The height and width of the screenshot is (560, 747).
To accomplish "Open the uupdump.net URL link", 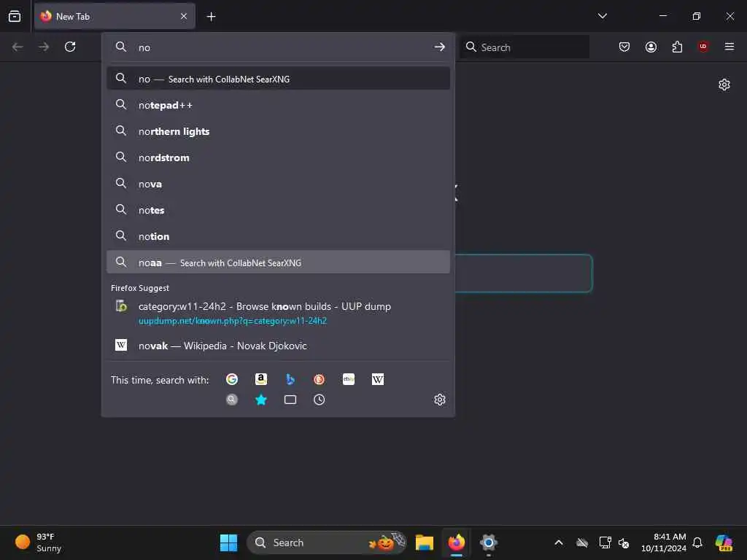I will [x=233, y=321].
